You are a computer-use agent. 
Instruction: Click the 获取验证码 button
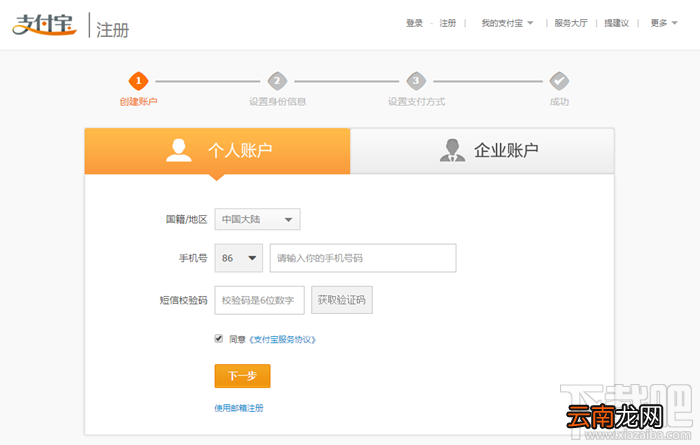click(x=342, y=300)
